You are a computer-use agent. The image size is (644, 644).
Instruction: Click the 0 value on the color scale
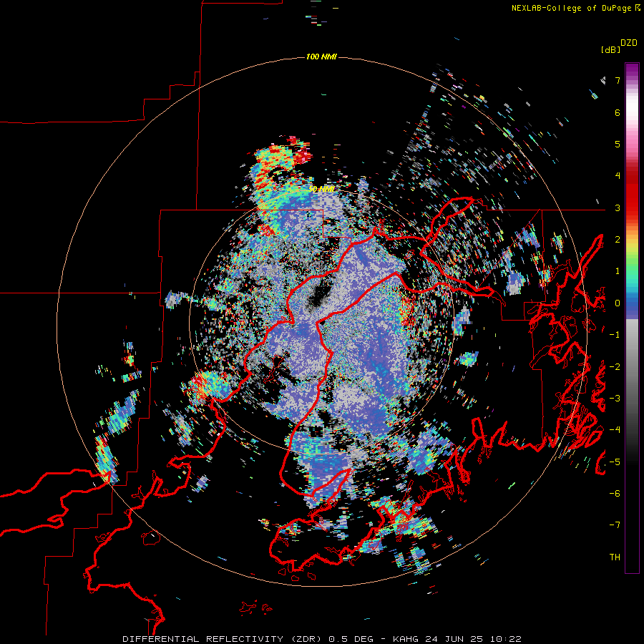(x=618, y=303)
